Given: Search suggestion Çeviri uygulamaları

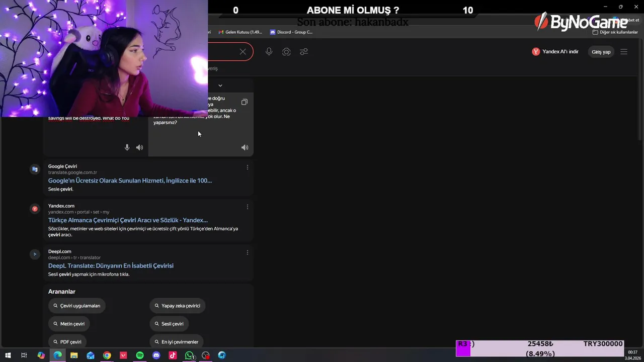Looking at the screenshot, I should pyautogui.click(x=77, y=306).
